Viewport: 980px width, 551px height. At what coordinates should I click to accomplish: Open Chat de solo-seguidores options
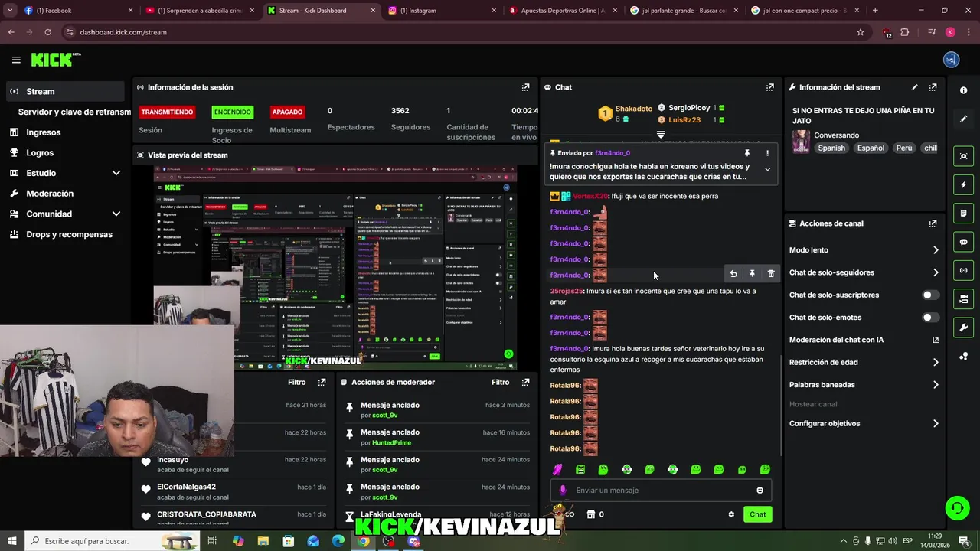pos(864,272)
